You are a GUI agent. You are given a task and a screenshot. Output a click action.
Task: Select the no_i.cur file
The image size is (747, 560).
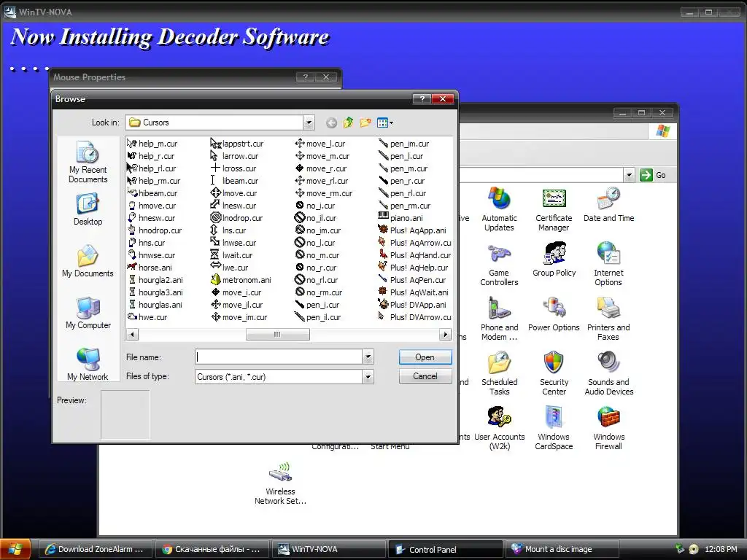[315, 205]
